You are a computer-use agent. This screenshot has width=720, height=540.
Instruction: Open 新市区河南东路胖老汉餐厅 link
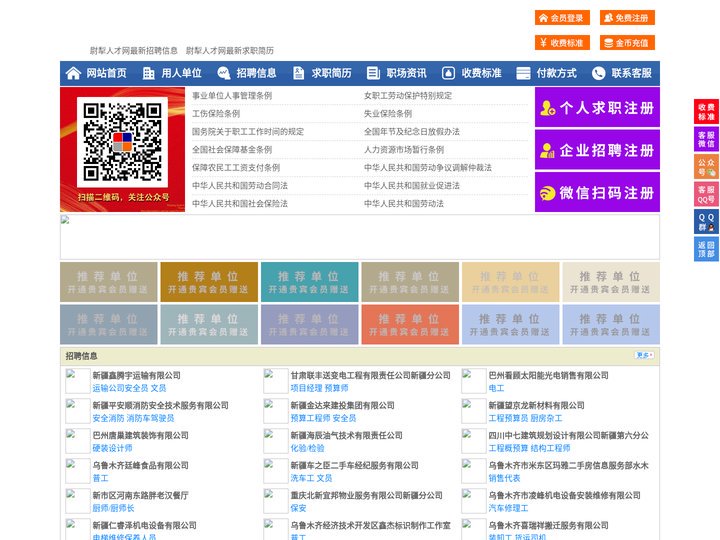click(140, 495)
